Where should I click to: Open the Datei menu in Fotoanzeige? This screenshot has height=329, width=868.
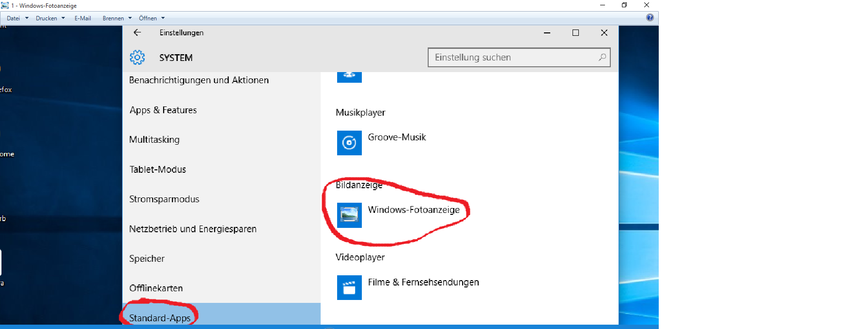coord(13,18)
